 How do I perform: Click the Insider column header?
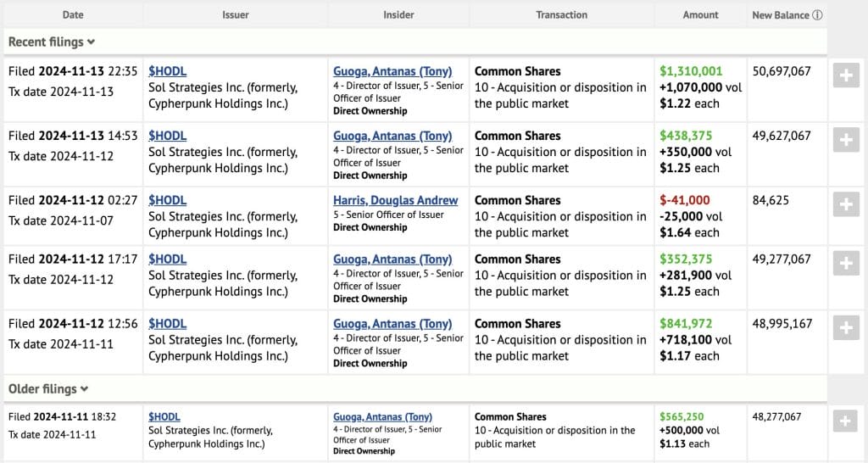pyautogui.click(x=398, y=15)
